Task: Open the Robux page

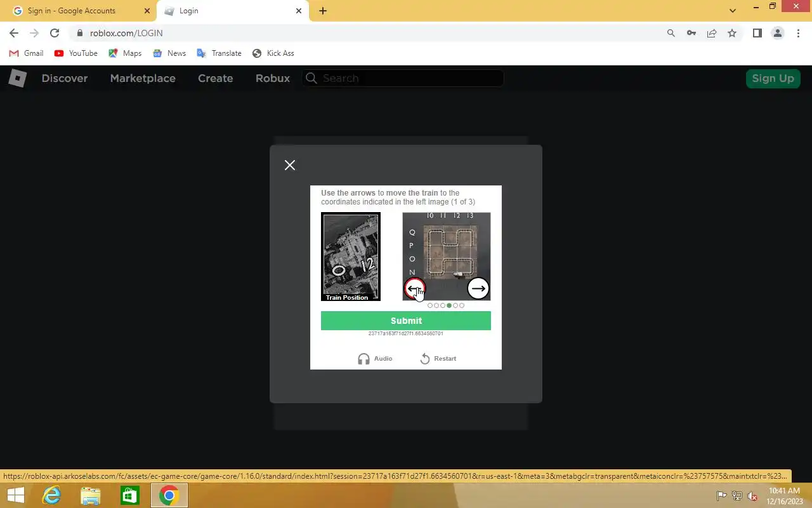Action: [x=273, y=78]
